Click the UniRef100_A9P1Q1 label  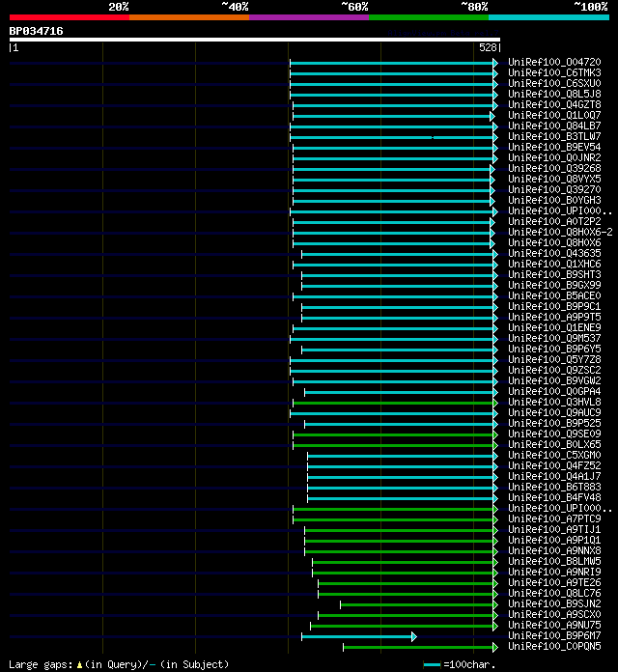tap(554, 541)
